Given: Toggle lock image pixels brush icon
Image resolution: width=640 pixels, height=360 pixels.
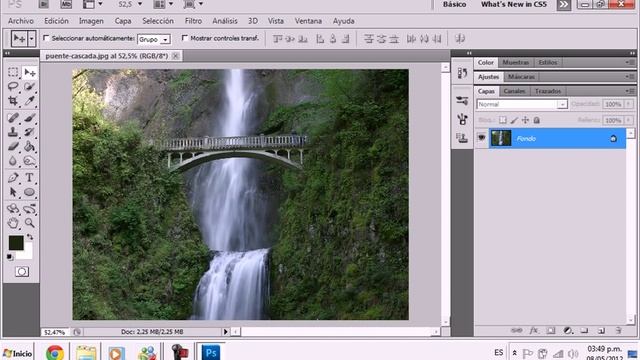Looking at the screenshot, I should tap(514, 120).
